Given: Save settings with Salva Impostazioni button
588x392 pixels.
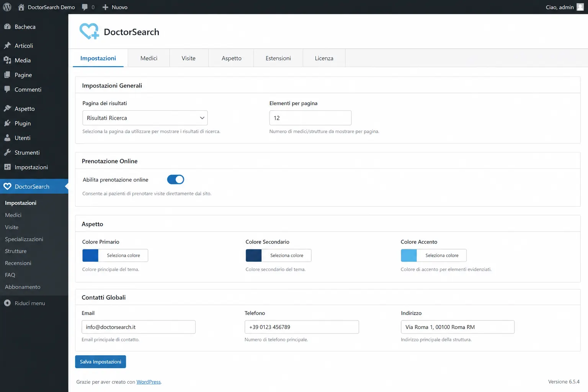Looking at the screenshot, I should tap(101, 362).
